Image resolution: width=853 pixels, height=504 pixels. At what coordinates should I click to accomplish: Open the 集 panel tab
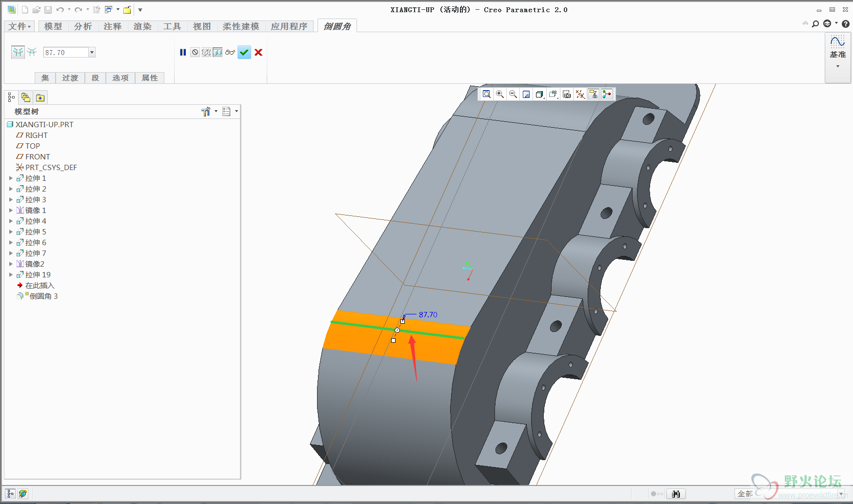click(x=45, y=78)
